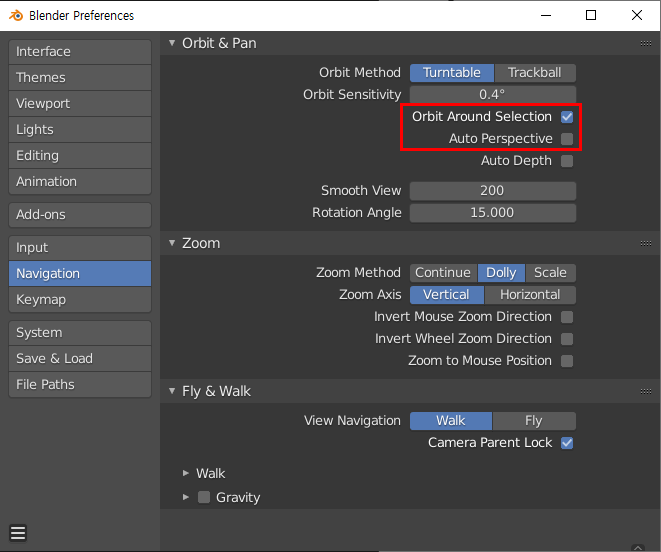Set zoom axis to Horizontal
Image resolution: width=661 pixels, height=552 pixels.
(x=530, y=295)
